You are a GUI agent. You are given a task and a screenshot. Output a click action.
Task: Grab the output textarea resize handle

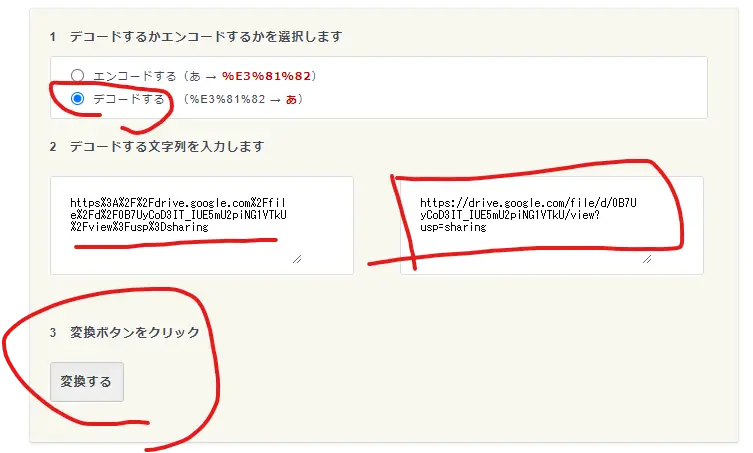tap(647, 259)
